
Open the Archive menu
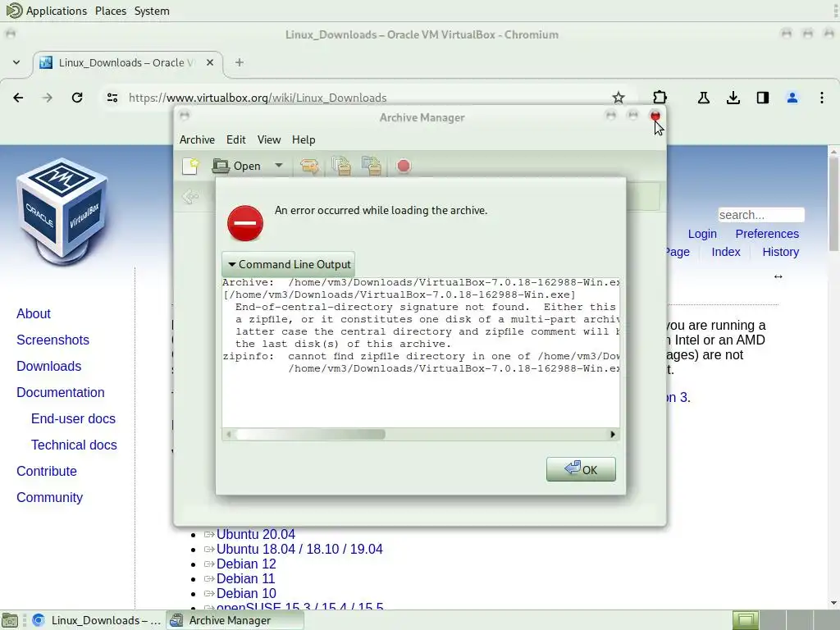point(197,139)
